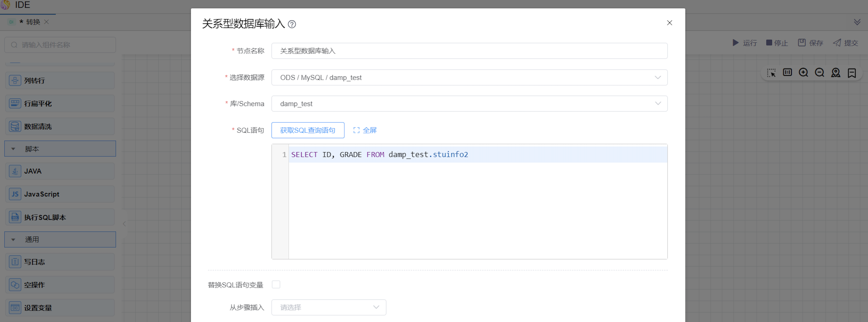Screen dimensions: 868x322
Task: Reset canvas to 1:1 scale
Action: click(x=787, y=73)
